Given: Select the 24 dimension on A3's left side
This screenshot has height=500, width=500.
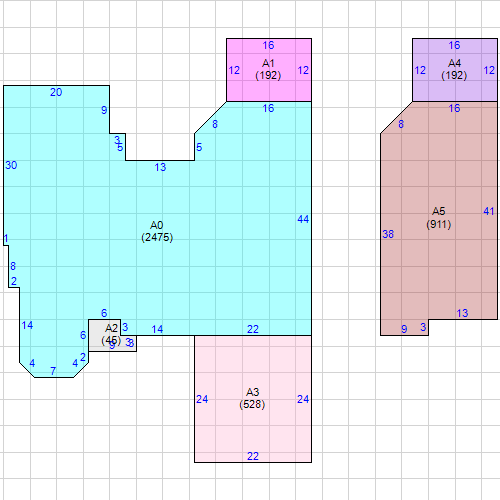Looking at the screenshot, I should click(x=202, y=399).
